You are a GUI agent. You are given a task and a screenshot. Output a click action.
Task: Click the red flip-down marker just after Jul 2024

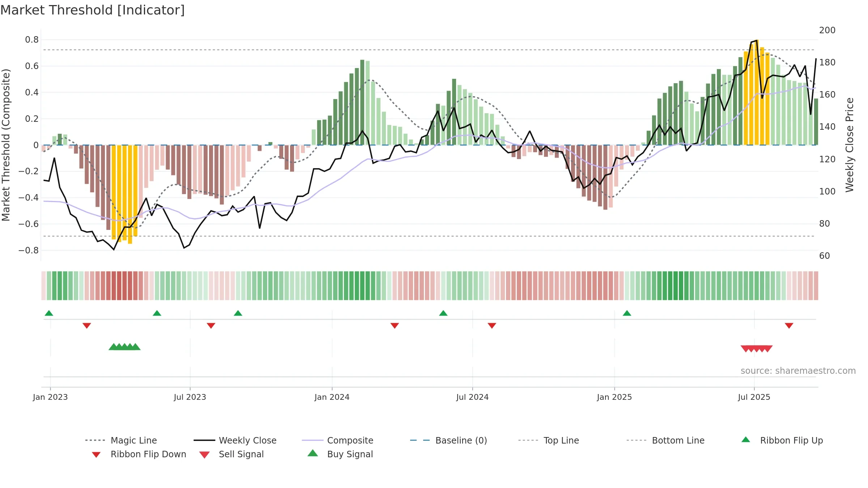pyautogui.click(x=492, y=326)
